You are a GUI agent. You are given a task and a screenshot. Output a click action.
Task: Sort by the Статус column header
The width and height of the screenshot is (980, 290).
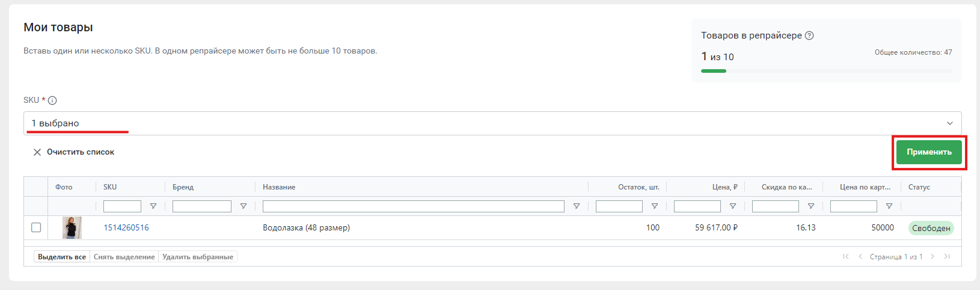(x=919, y=187)
